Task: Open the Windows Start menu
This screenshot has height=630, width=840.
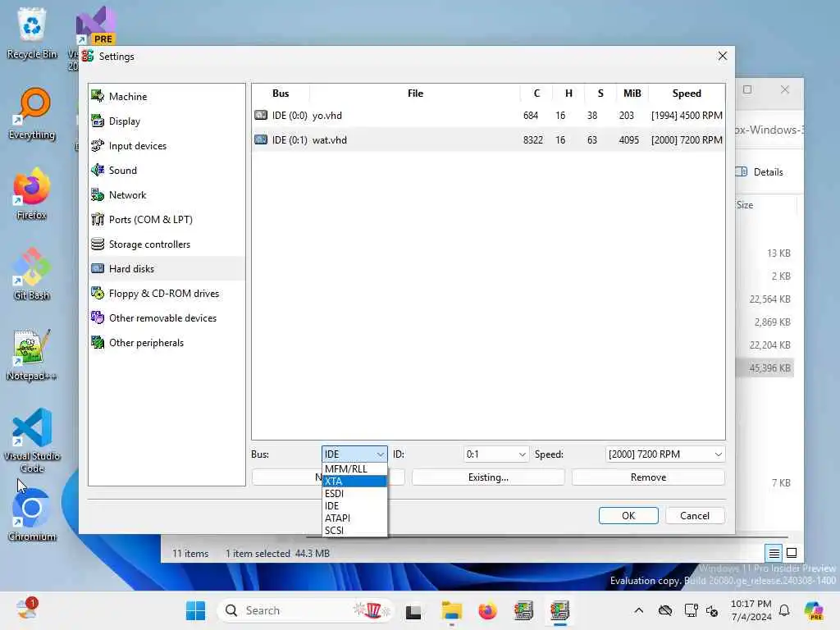Action: click(x=195, y=610)
